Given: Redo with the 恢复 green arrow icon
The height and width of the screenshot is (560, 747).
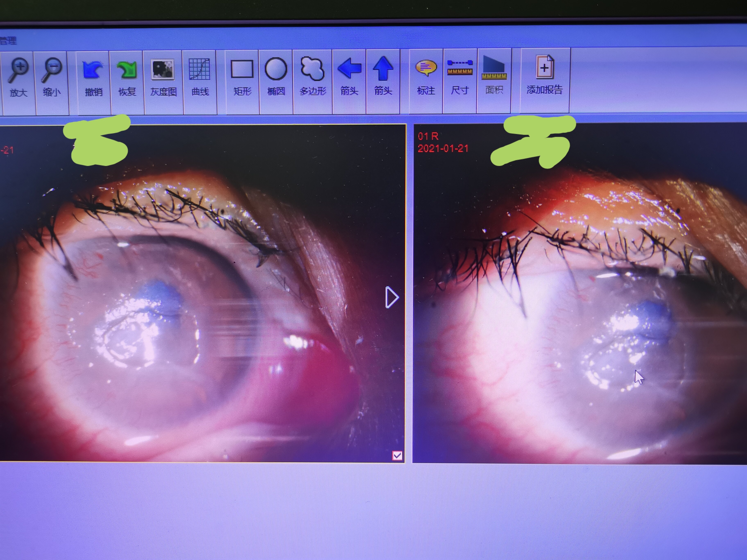Looking at the screenshot, I should pyautogui.click(x=127, y=70).
